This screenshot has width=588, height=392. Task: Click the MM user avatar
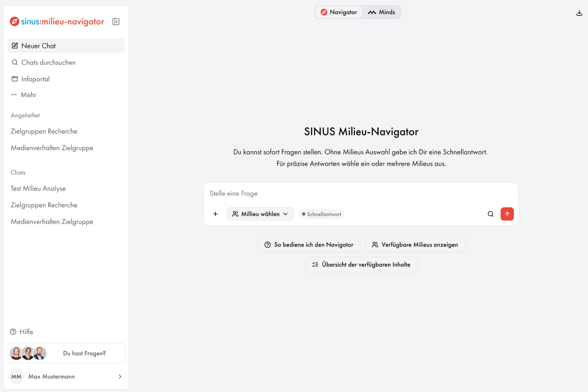click(x=16, y=376)
